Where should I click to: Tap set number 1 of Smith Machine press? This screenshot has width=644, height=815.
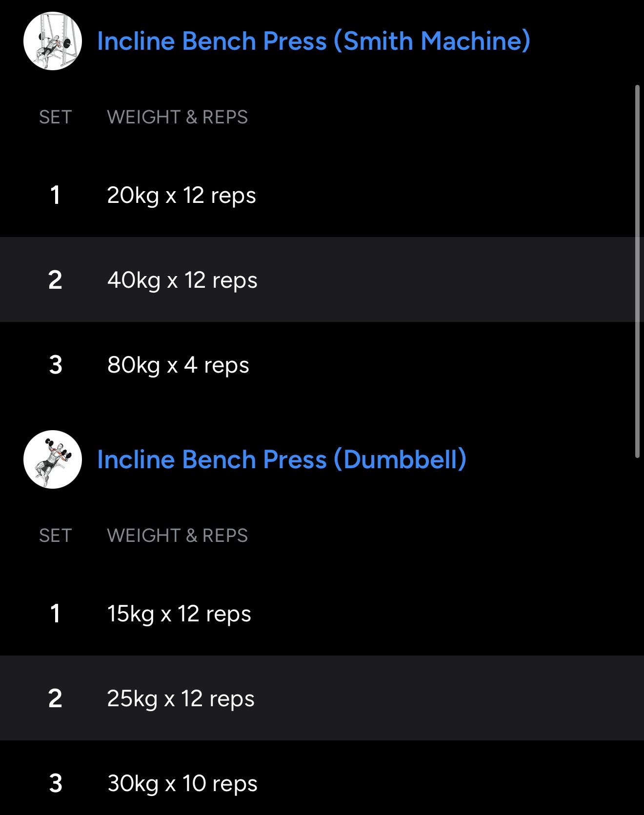pyautogui.click(x=55, y=195)
